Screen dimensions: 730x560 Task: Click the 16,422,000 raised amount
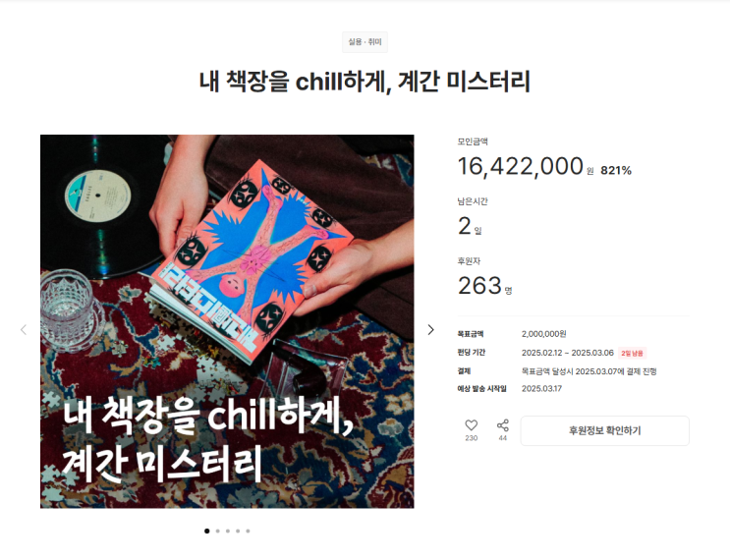521,166
